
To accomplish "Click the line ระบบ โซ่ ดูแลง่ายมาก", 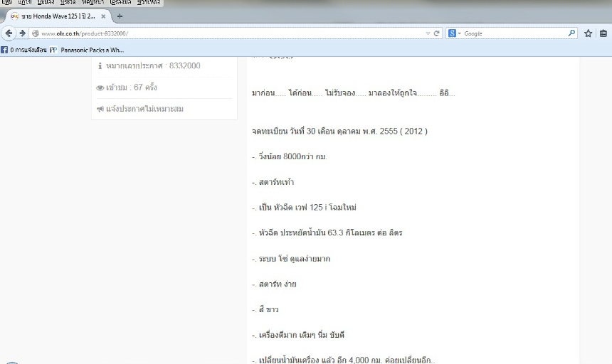I will coord(291,258).
